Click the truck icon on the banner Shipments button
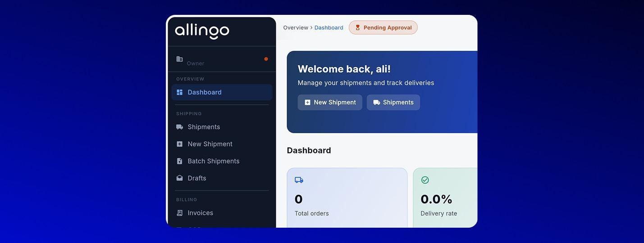Screen dimensions: 644x243 coord(377,103)
